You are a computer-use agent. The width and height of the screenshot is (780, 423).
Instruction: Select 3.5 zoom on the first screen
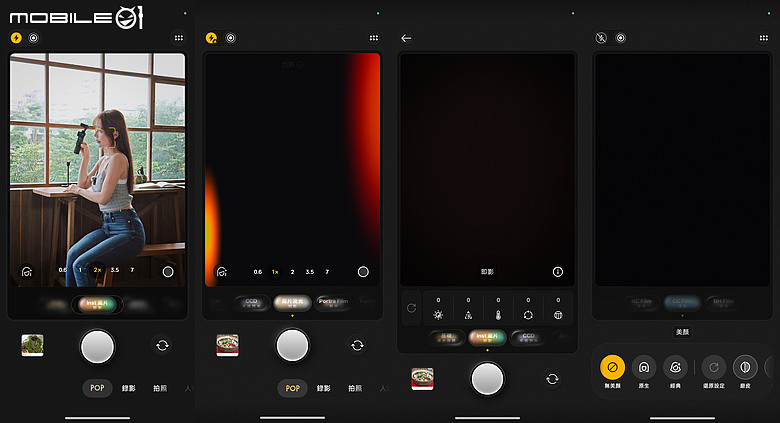115,270
